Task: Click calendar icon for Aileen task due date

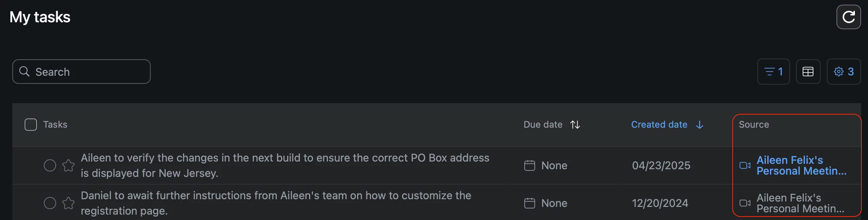Action: coord(529,165)
